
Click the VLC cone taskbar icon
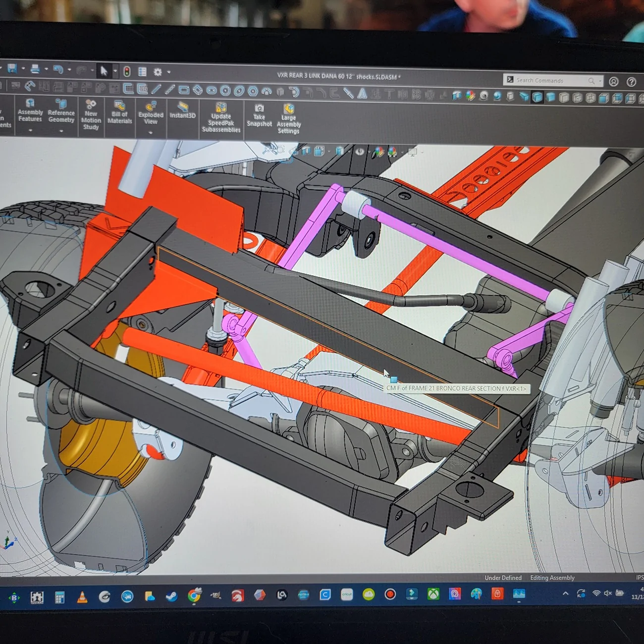pyautogui.click(x=82, y=597)
